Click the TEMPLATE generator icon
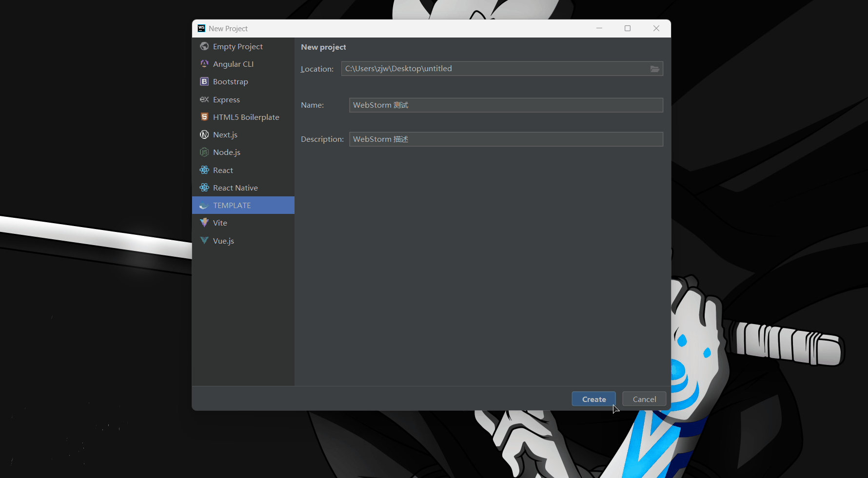 click(x=204, y=206)
